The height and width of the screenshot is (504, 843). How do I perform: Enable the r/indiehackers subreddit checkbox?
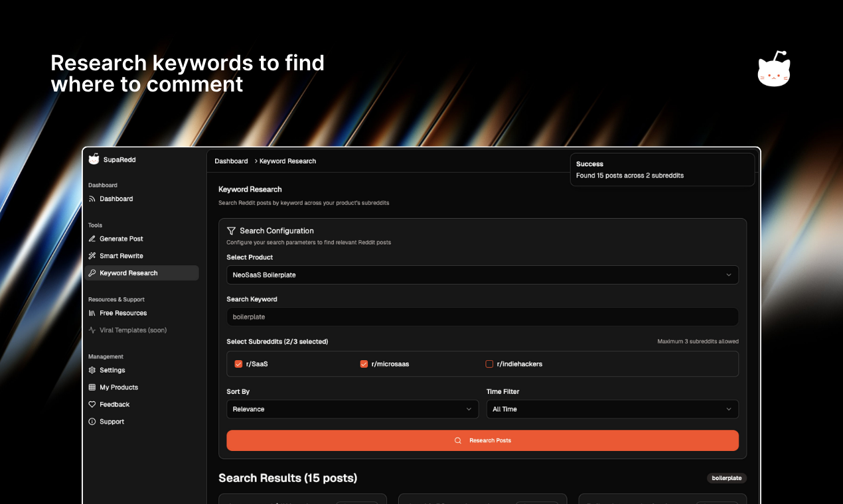(489, 364)
